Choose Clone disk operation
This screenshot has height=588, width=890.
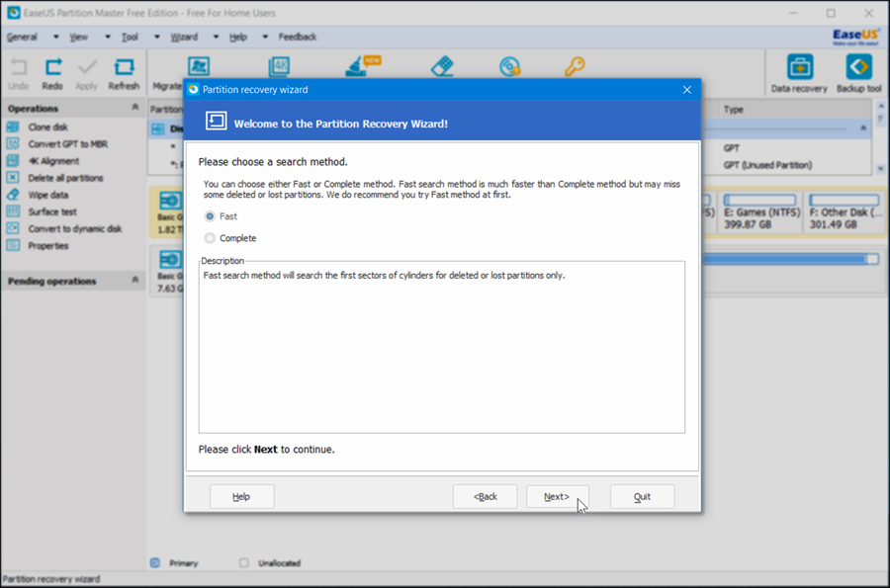[x=48, y=127]
